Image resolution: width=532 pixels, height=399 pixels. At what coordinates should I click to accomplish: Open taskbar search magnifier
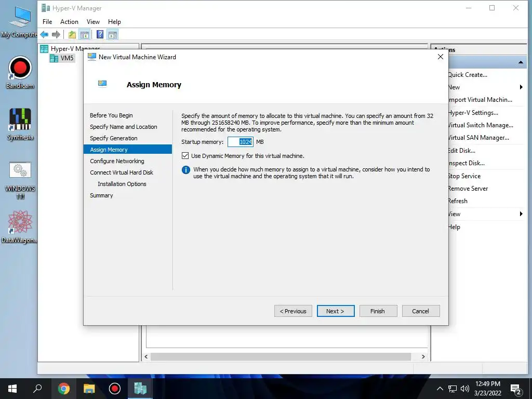point(37,389)
